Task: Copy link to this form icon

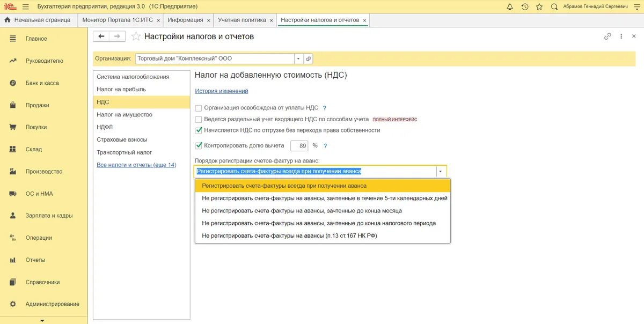Action: [x=608, y=36]
